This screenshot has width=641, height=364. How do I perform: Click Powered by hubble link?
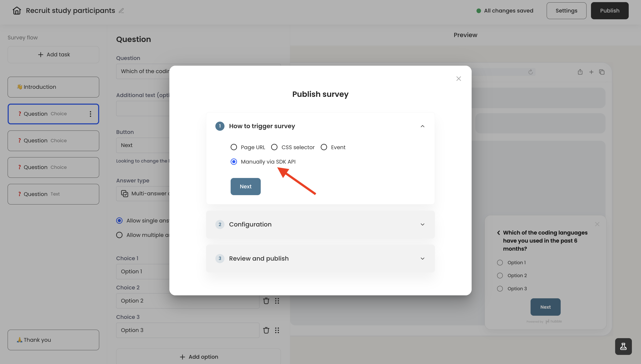[544, 321]
